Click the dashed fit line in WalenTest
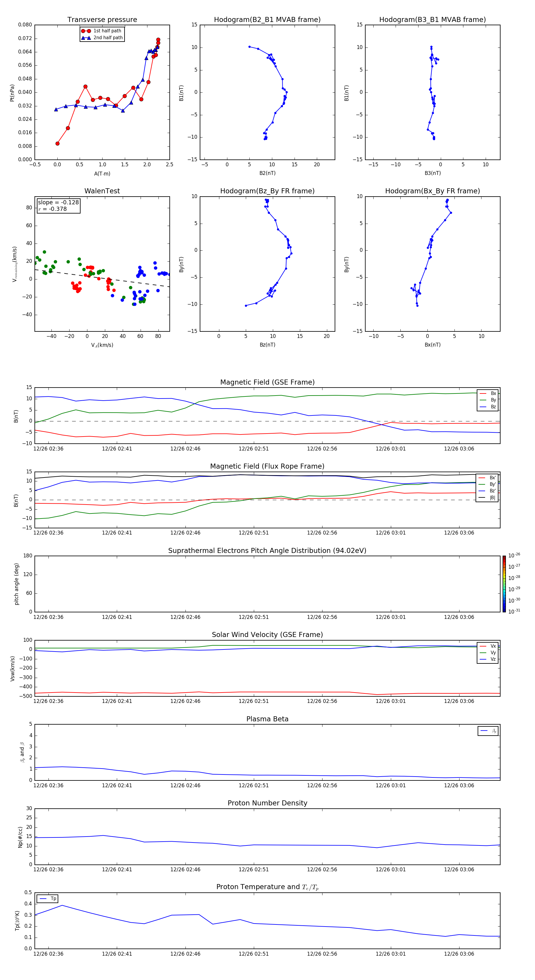The width and height of the screenshot is (535, 980). (x=102, y=278)
